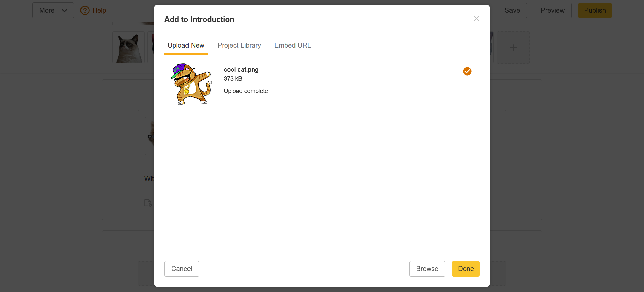Click the Help question mark icon
The image size is (644, 292).
click(x=85, y=10)
